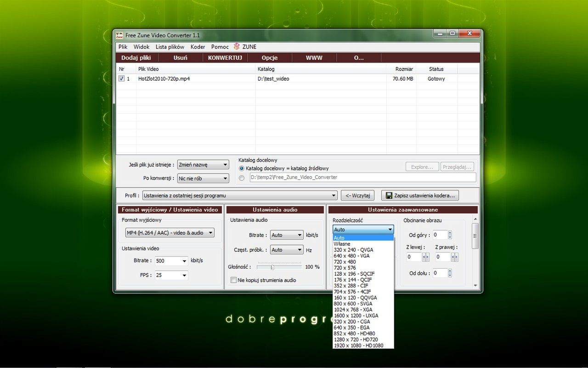This screenshot has height=368, width=588.
Task: Open the MP4 (H.264 / AAC) format dropdown
Action: [170, 233]
